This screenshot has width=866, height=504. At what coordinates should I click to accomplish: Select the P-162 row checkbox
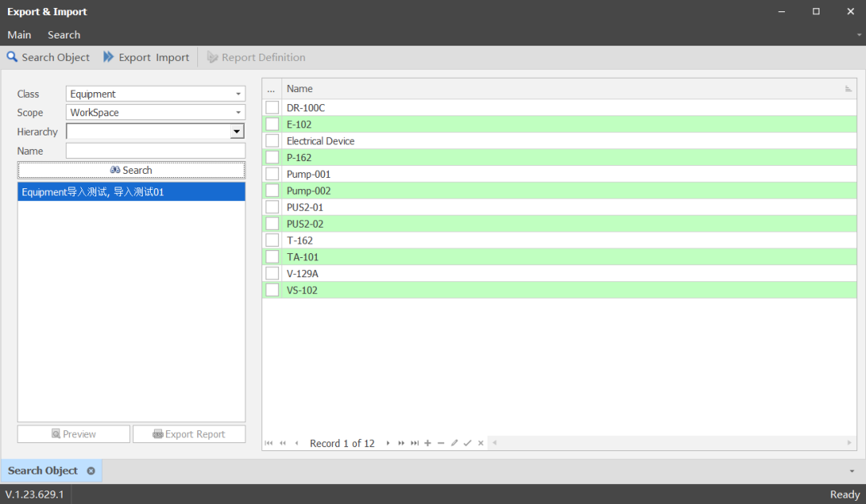pyautogui.click(x=273, y=157)
